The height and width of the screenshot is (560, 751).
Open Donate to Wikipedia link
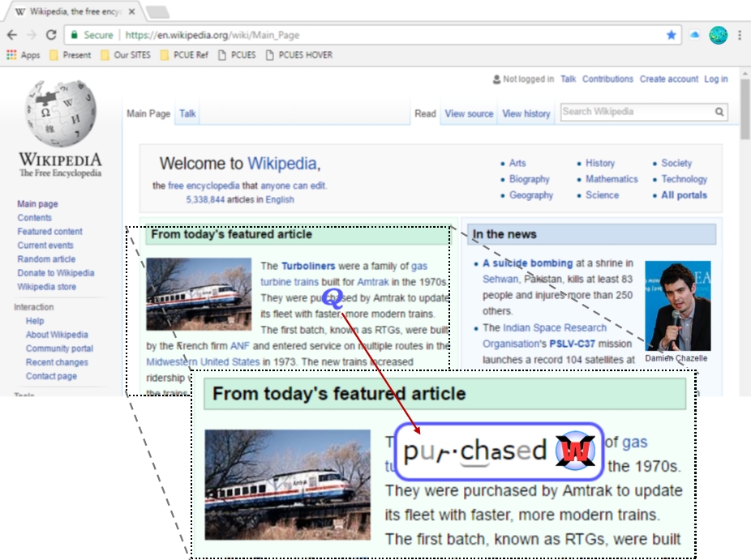point(56,273)
